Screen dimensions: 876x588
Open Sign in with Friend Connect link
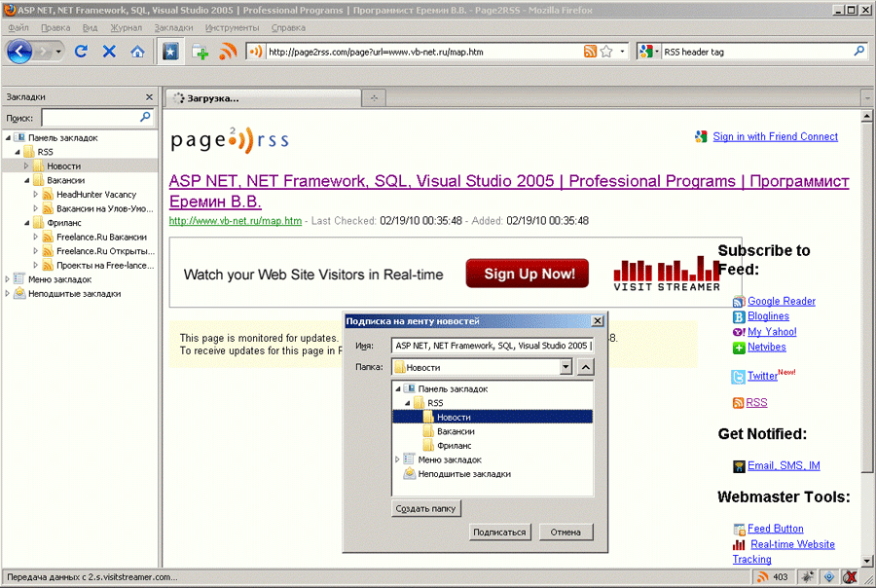(775, 136)
